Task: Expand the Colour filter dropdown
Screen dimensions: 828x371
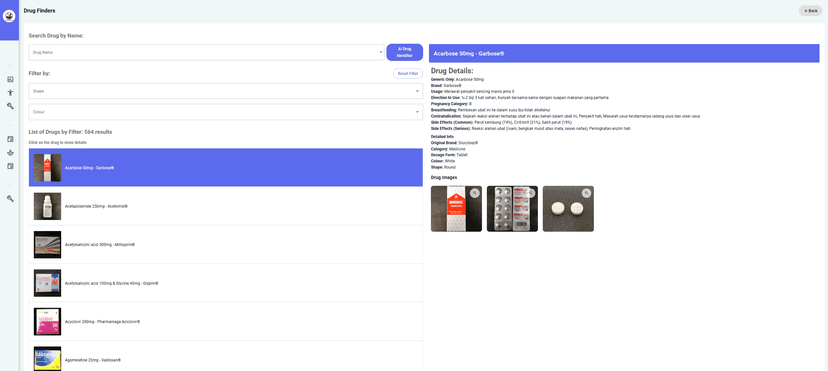Action: [x=226, y=112]
